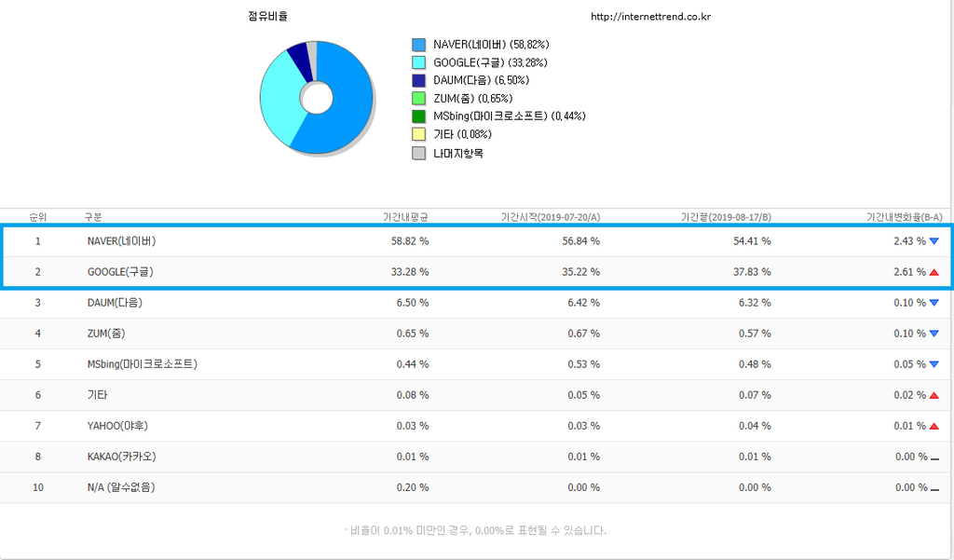
Task: Click the 나머지항목 gray legend swatch
Action: pos(418,153)
